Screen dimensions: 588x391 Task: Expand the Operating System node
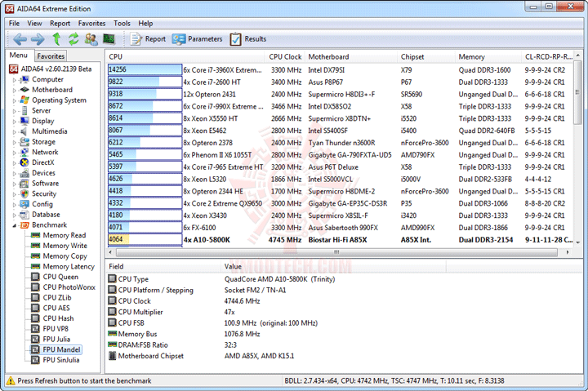pos(14,101)
